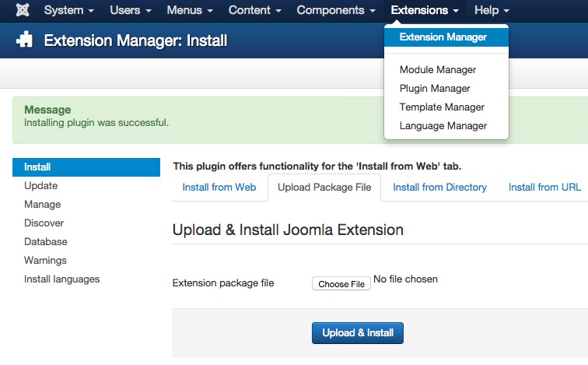Switch to Install from Web tab

click(x=219, y=188)
